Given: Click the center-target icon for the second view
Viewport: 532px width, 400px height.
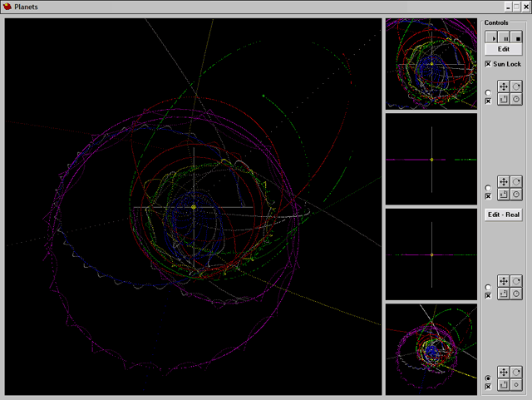Looking at the screenshot, I should tap(516, 195).
